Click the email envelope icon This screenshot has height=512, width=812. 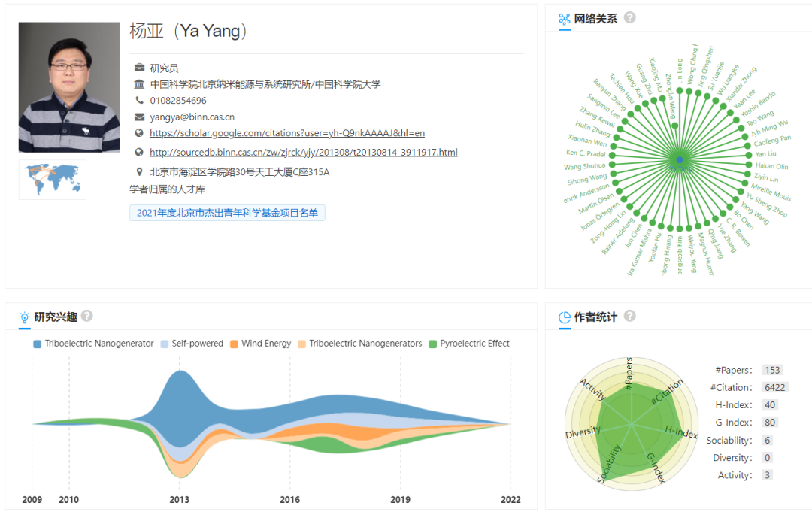pyautogui.click(x=139, y=117)
